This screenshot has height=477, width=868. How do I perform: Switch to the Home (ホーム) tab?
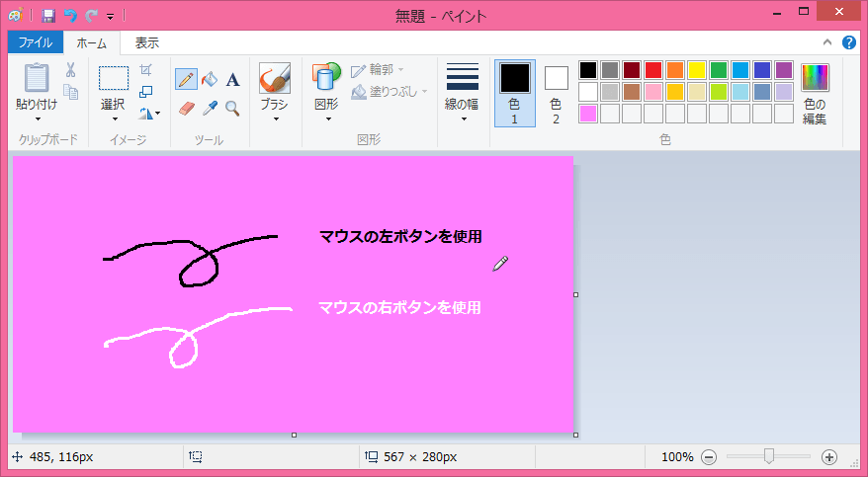(x=91, y=42)
